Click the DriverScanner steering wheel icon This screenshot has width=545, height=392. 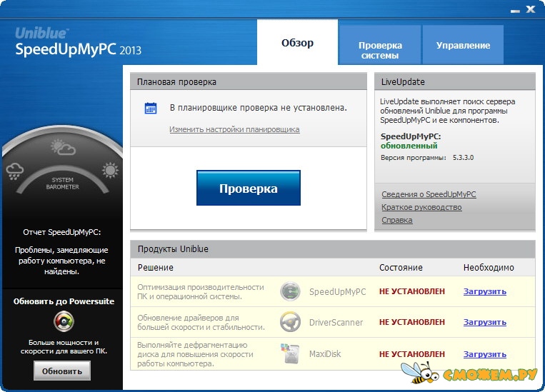click(290, 322)
